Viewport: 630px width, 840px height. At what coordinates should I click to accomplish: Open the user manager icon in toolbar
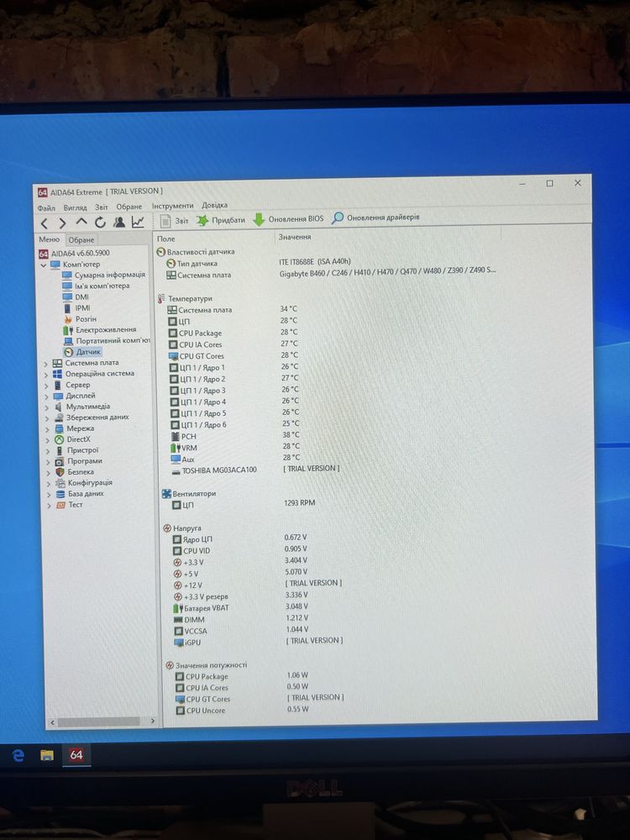[x=119, y=222]
